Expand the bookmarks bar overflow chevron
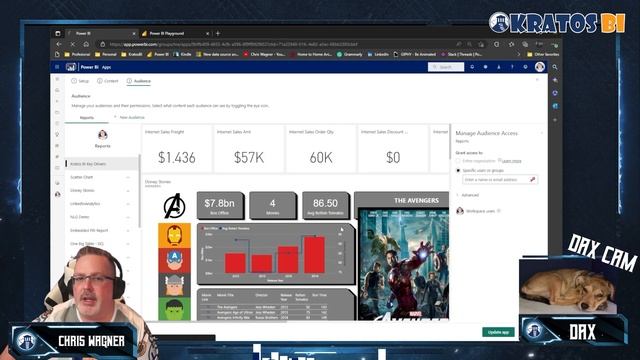The width and height of the screenshot is (640, 360). point(519,54)
